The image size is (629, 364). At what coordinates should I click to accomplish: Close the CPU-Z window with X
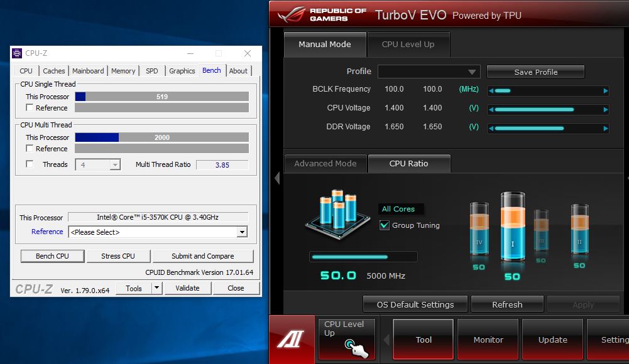(248, 53)
